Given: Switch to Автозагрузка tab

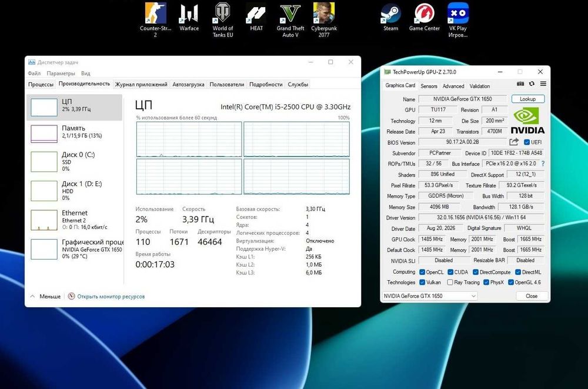Looking at the screenshot, I should [188, 85].
